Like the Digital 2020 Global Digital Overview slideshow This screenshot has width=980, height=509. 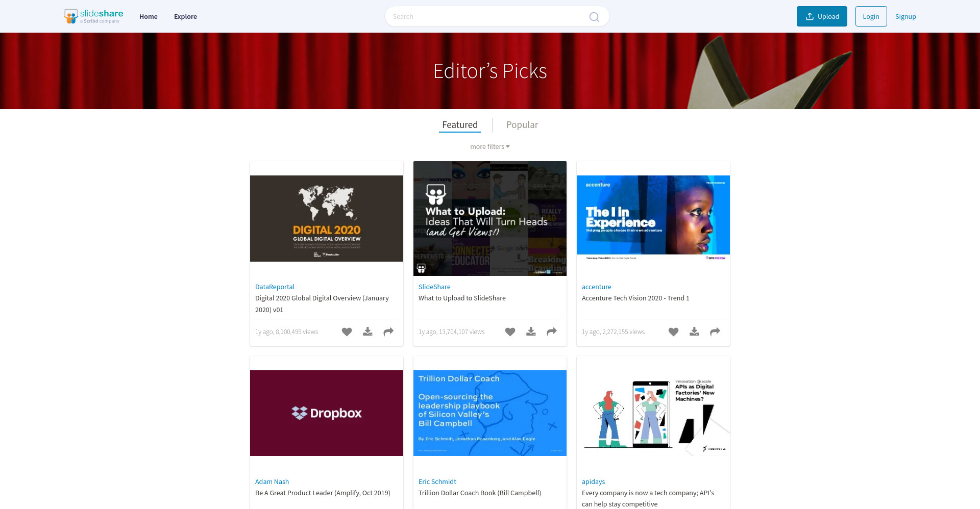[x=347, y=332]
